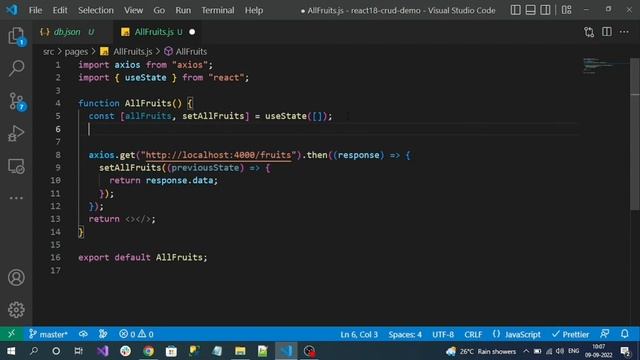Image resolution: width=640 pixels, height=360 pixels.
Task: Open Task View in taskbar
Action: 78,351
